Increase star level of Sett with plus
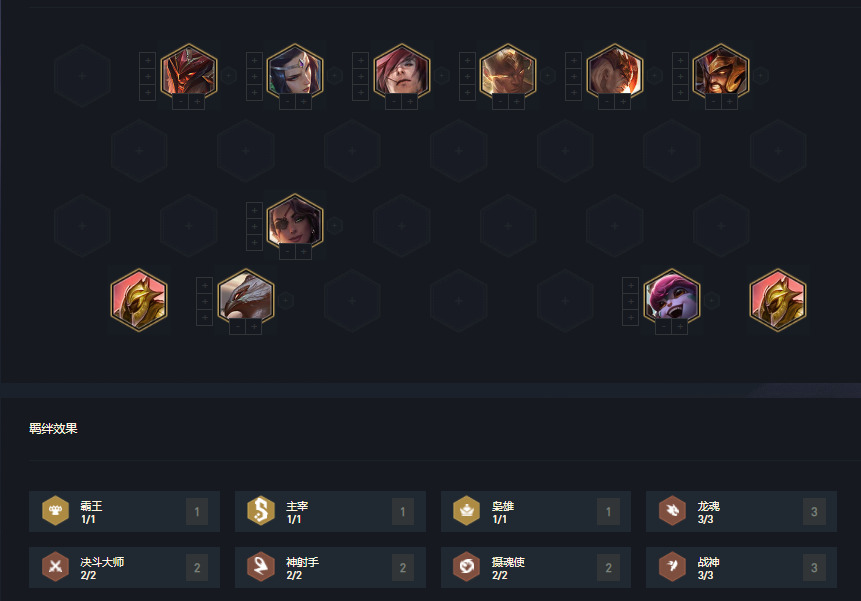Viewport: 861px width, 601px height. point(410,102)
